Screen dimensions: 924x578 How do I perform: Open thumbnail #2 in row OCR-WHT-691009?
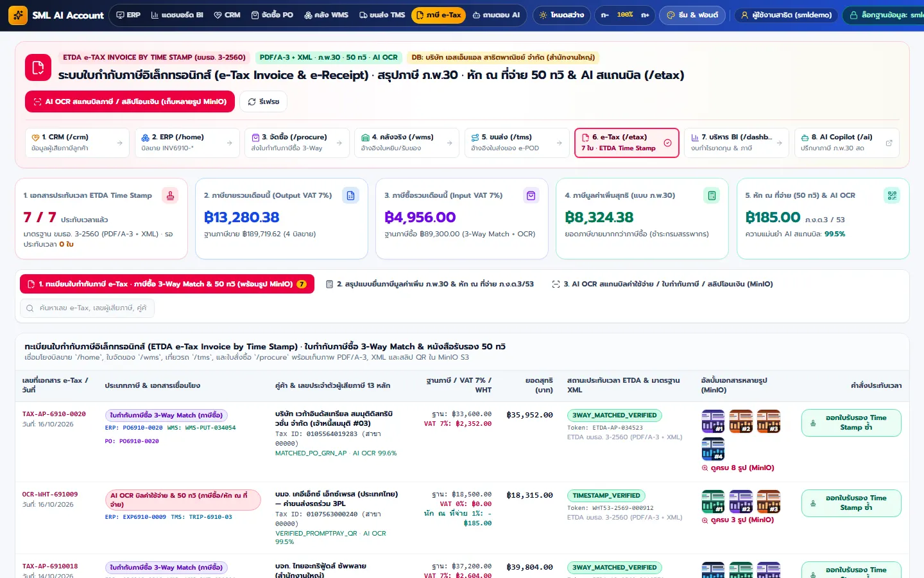pyautogui.click(x=740, y=502)
